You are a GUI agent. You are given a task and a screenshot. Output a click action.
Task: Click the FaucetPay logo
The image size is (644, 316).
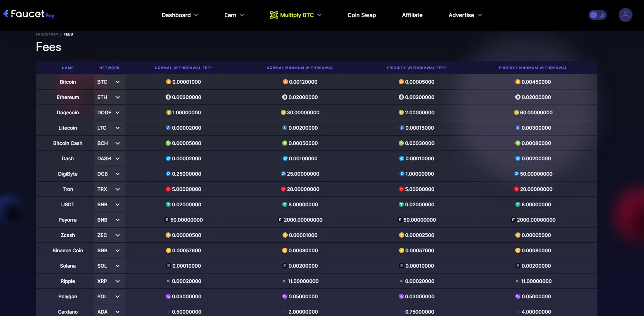click(x=29, y=14)
